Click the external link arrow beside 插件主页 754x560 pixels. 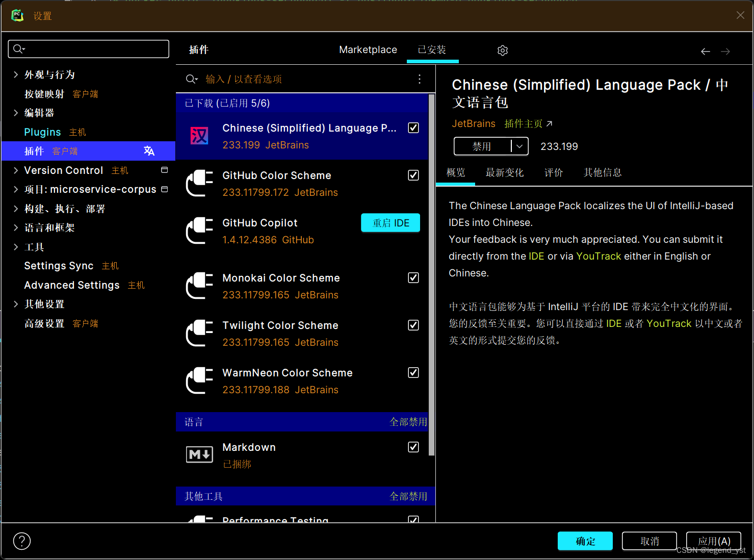click(x=549, y=123)
